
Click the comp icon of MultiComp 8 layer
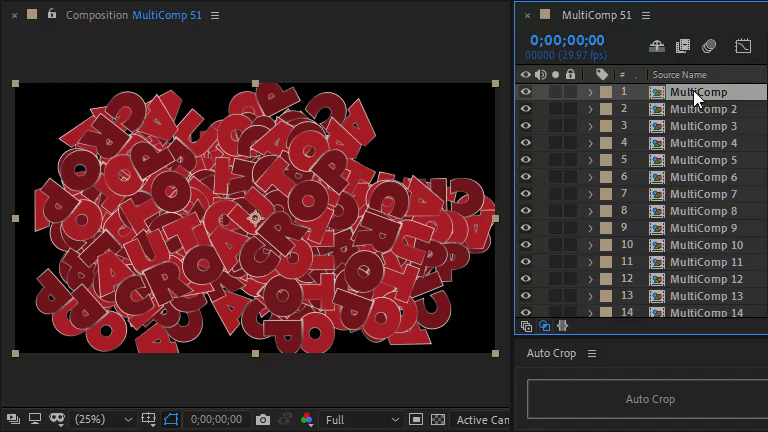(x=657, y=211)
